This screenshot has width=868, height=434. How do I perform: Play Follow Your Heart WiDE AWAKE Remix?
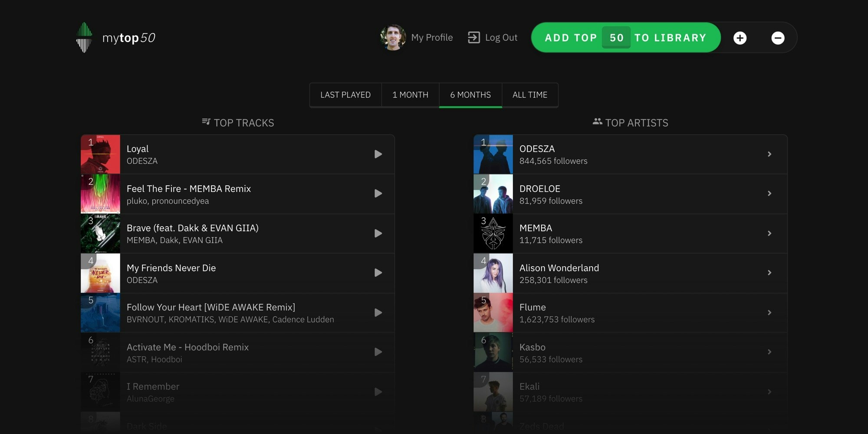point(378,312)
